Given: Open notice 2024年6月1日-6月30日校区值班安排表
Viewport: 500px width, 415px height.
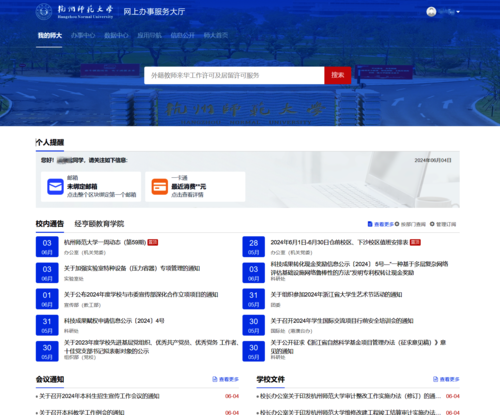Looking at the screenshot, I should (x=339, y=242).
